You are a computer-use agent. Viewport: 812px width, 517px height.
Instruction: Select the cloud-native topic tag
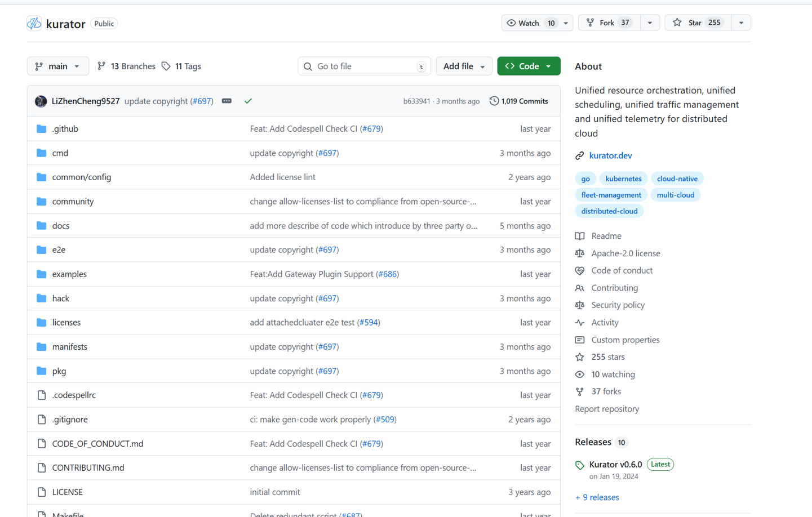(677, 179)
